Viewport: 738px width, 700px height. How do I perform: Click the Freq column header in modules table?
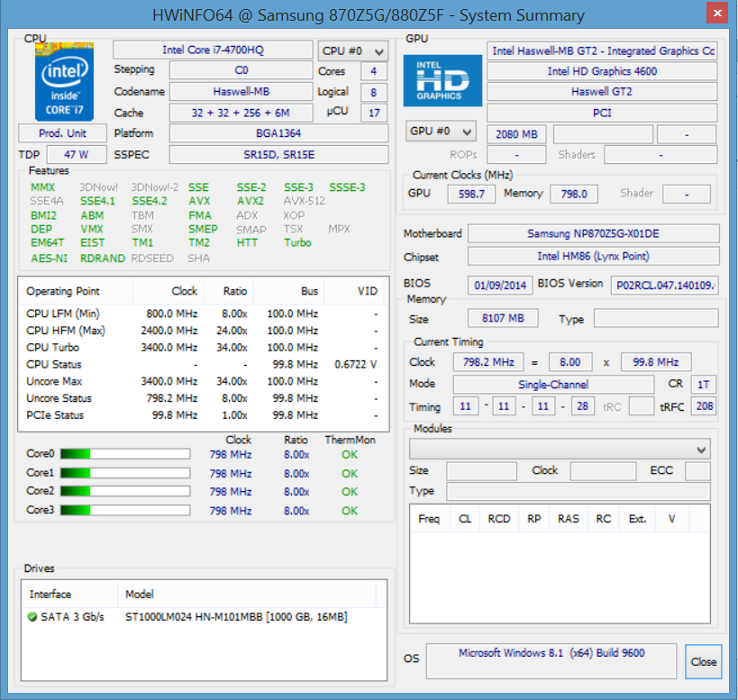point(429,519)
